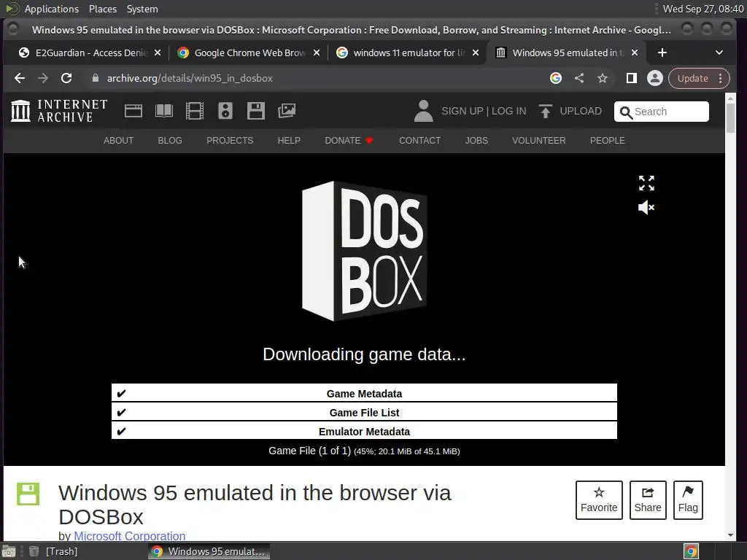Select the [Trash] taskbar window
The height and width of the screenshot is (560, 747).
pyautogui.click(x=53, y=551)
